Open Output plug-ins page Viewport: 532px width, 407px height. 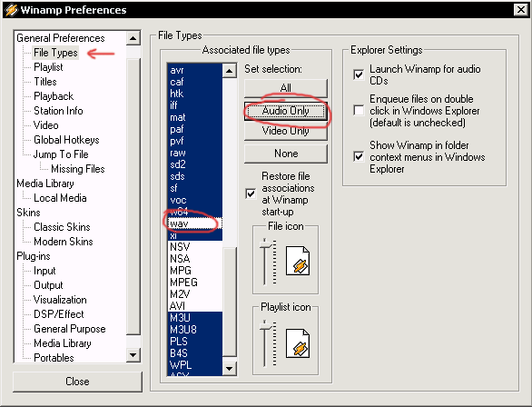point(48,285)
